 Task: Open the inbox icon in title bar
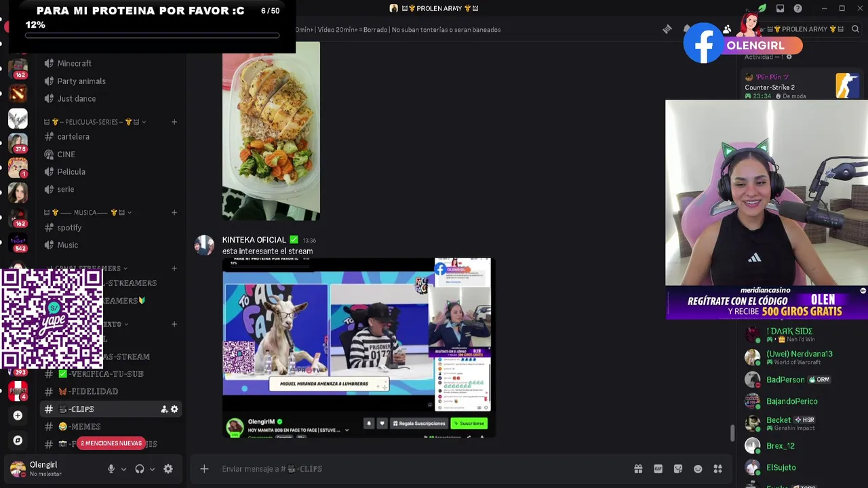[780, 8]
